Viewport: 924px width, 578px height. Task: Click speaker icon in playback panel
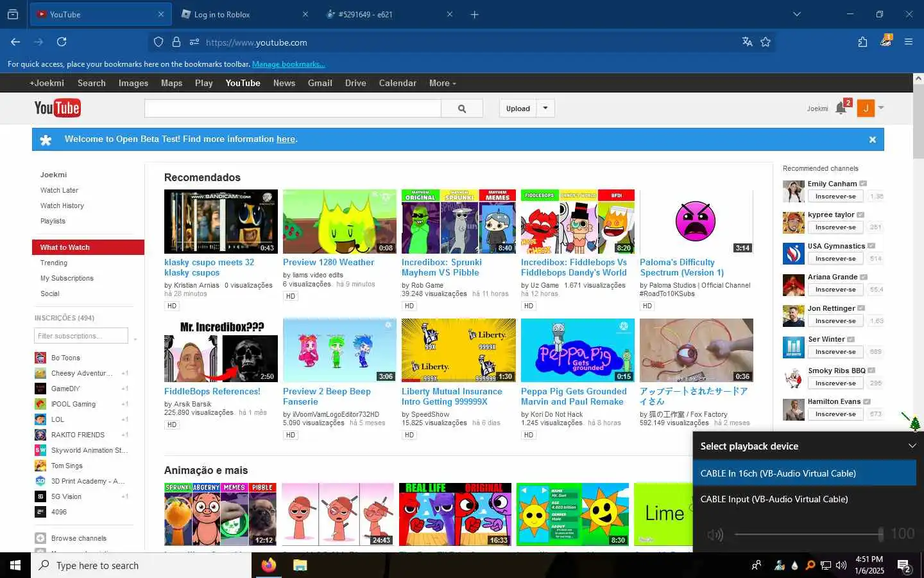tap(714, 534)
